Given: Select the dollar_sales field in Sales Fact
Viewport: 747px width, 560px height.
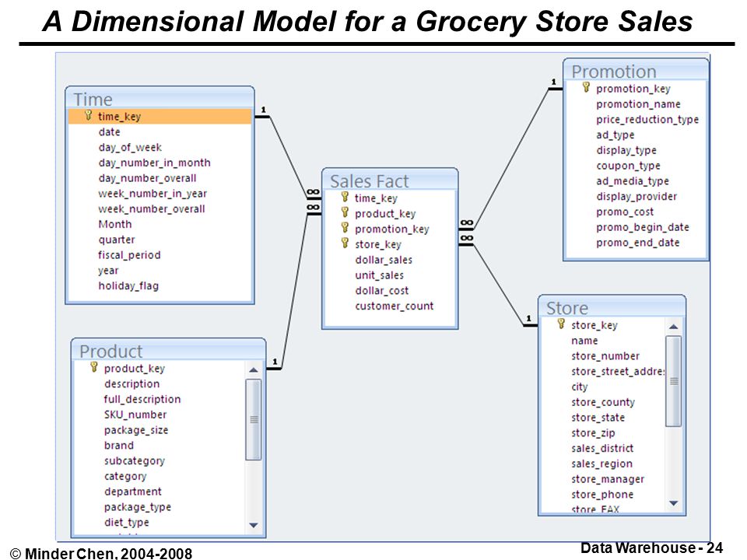Looking at the screenshot, I should [x=384, y=260].
